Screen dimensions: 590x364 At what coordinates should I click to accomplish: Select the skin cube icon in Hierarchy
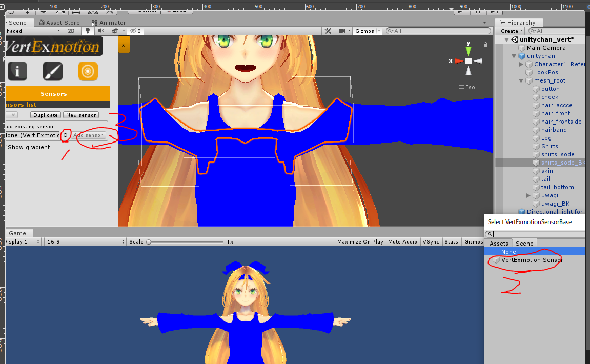[536, 171]
